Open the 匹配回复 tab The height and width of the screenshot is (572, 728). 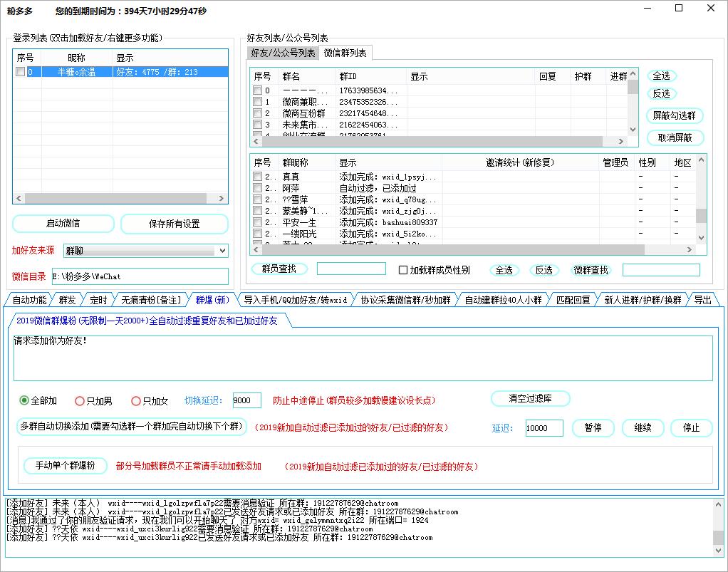coord(573,300)
